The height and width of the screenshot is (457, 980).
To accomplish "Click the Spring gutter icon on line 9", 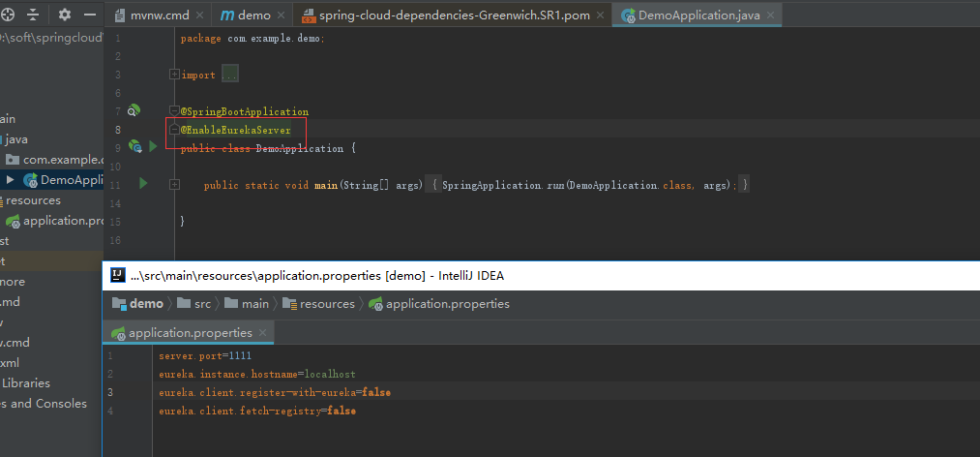I will [135, 146].
